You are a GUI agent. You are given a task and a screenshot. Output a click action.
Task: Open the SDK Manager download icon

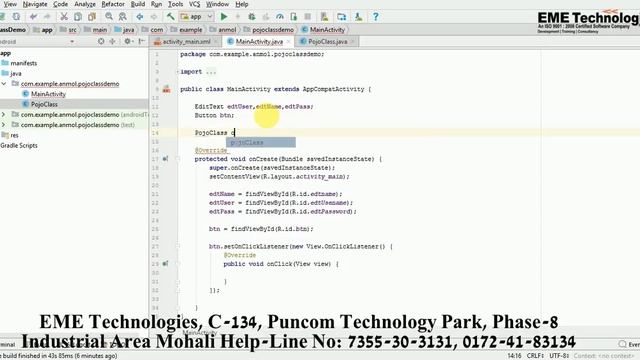coord(358,17)
